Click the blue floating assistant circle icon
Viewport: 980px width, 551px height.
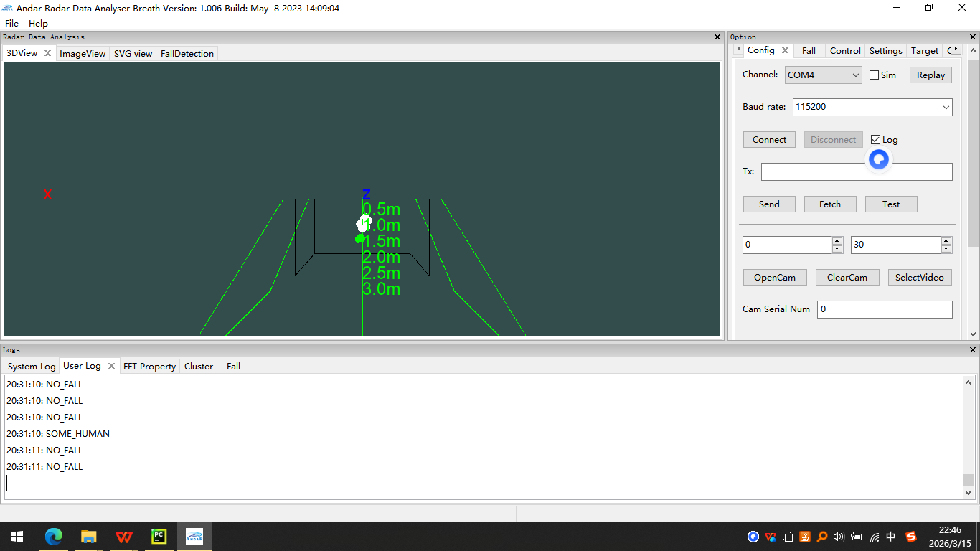tap(879, 159)
